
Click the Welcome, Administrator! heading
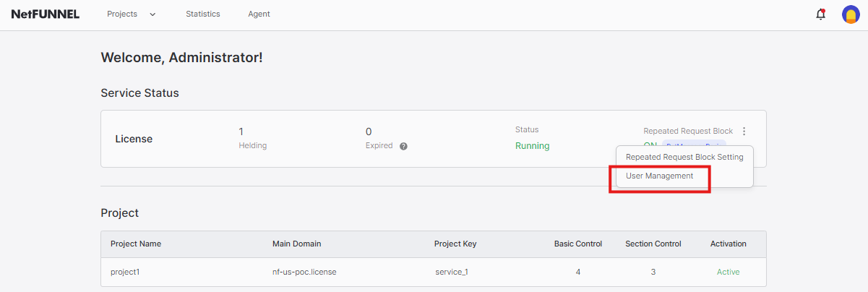click(x=181, y=57)
